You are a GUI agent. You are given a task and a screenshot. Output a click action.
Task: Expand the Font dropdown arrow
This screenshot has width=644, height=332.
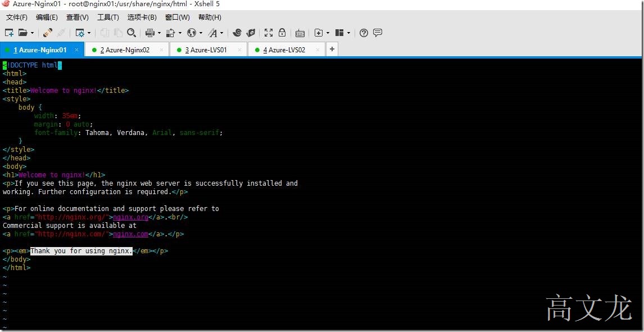(222, 33)
